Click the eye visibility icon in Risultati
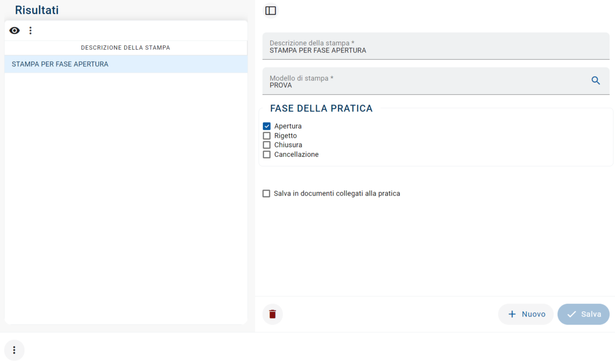The height and width of the screenshot is (364, 615). [15, 31]
